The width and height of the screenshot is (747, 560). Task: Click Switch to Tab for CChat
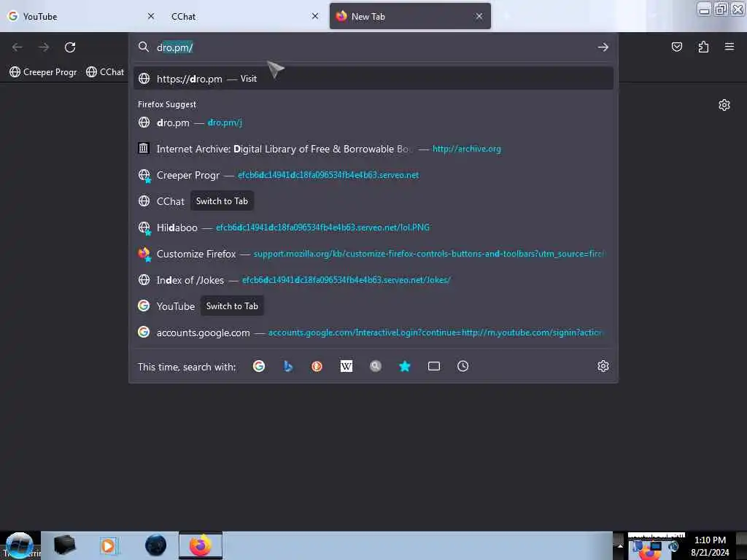point(222,201)
